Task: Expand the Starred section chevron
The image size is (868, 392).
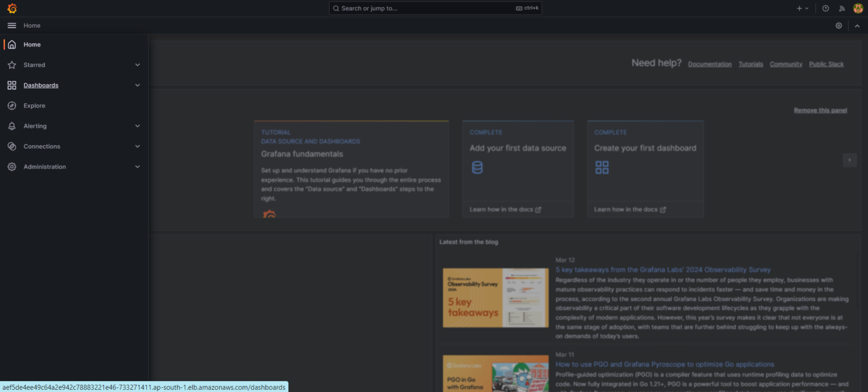Action: (x=137, y=65)
